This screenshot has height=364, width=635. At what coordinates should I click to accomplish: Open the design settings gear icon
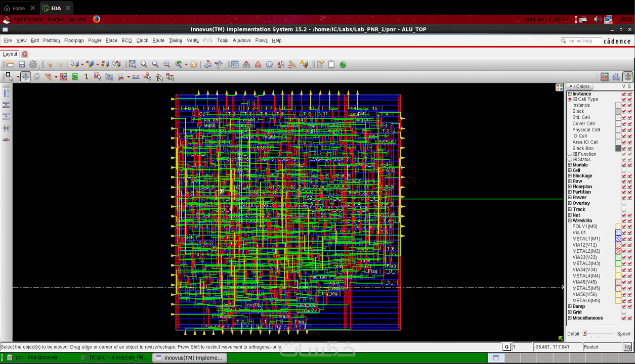(33, 64)
